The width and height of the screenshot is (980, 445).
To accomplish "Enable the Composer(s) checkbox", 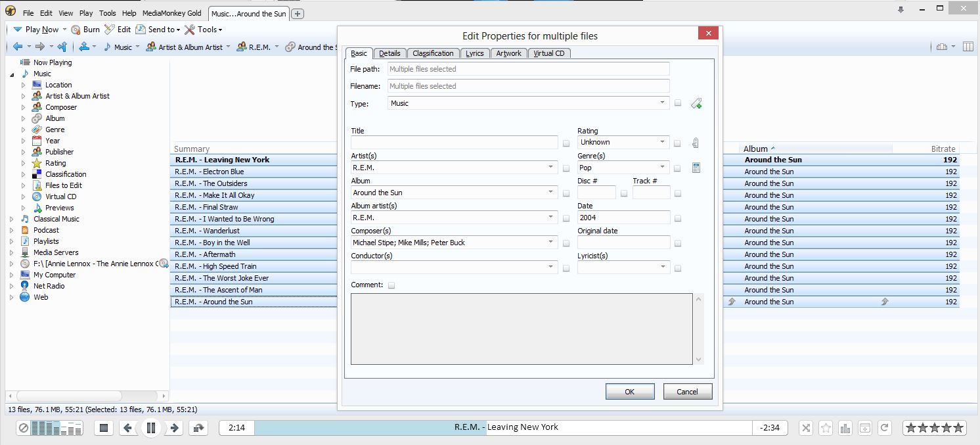I will pos(566,243).
